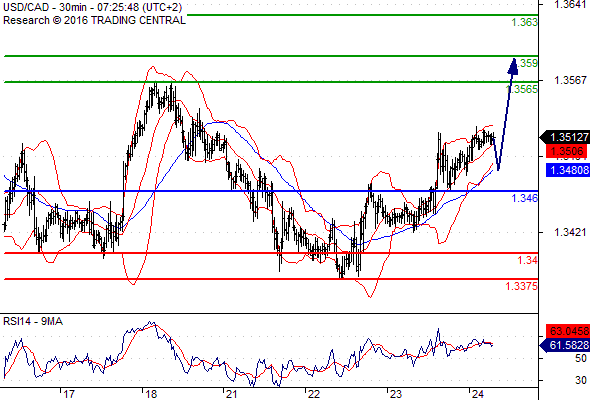This screenshot has height=400, width=590.
Task: Click the red 1.3506 price label
Action: 567,151
